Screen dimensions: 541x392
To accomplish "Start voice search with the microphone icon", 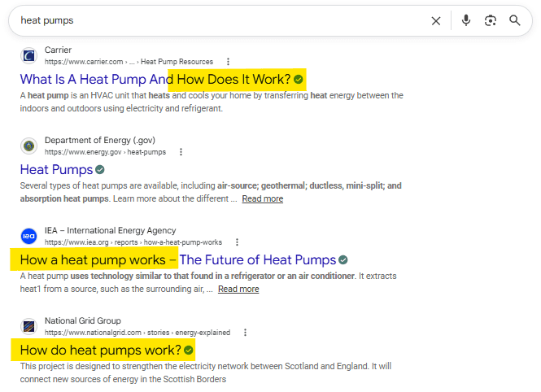I will (x=466, y=20).
